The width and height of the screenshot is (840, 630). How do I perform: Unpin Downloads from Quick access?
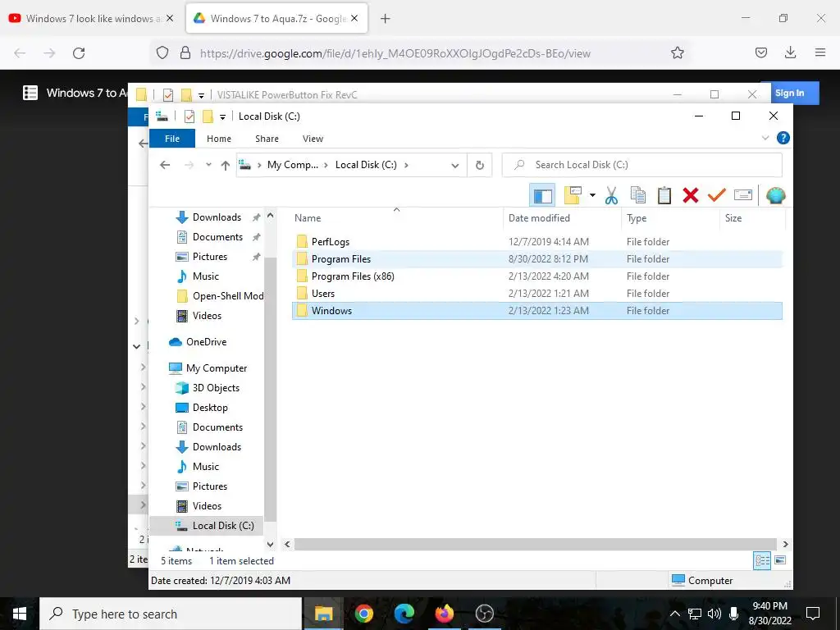(x=256, y=217)
